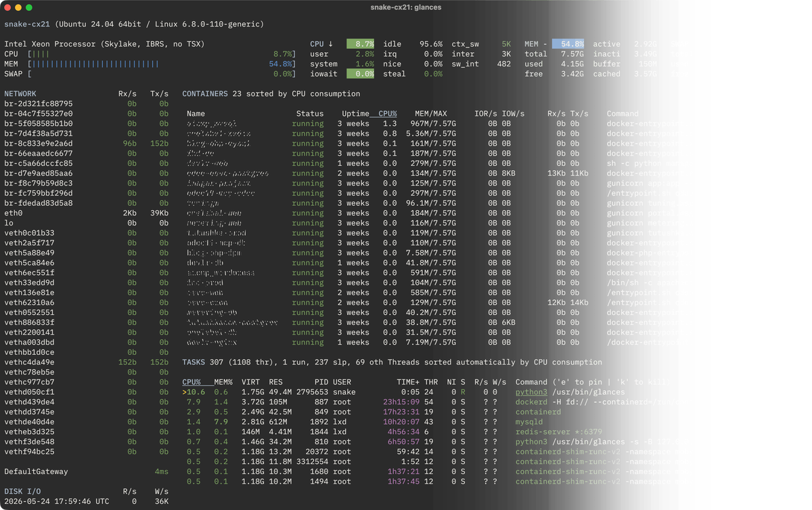Image resolution: width=812 pixels, height=510 pixels.
Task: Select the hostname text 'snake-cx21' in header line
Action: [x=28, y=24]
